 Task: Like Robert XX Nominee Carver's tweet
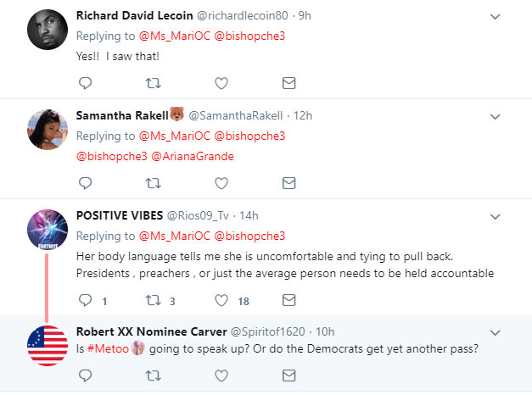click(x=221, y=375)
